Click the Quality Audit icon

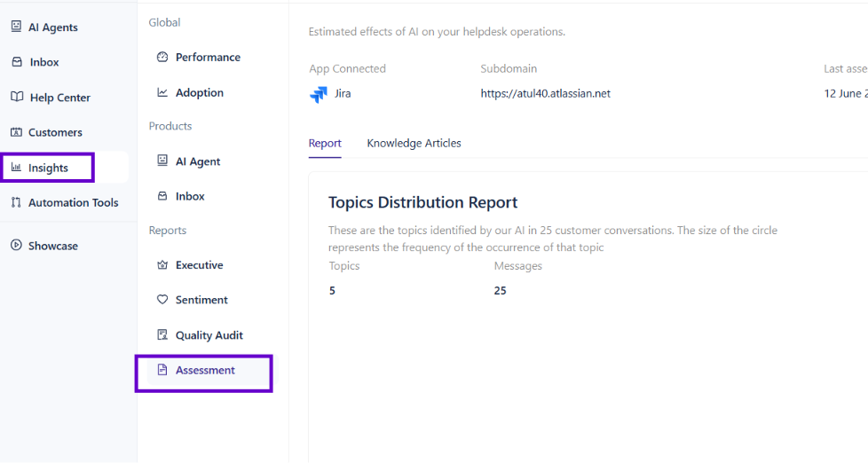click(162, 334)
